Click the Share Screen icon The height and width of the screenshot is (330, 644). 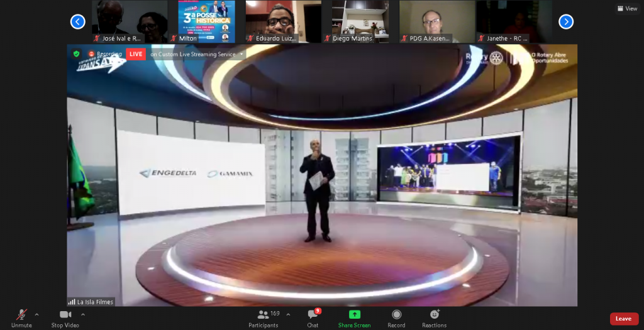tap(354, 315)
